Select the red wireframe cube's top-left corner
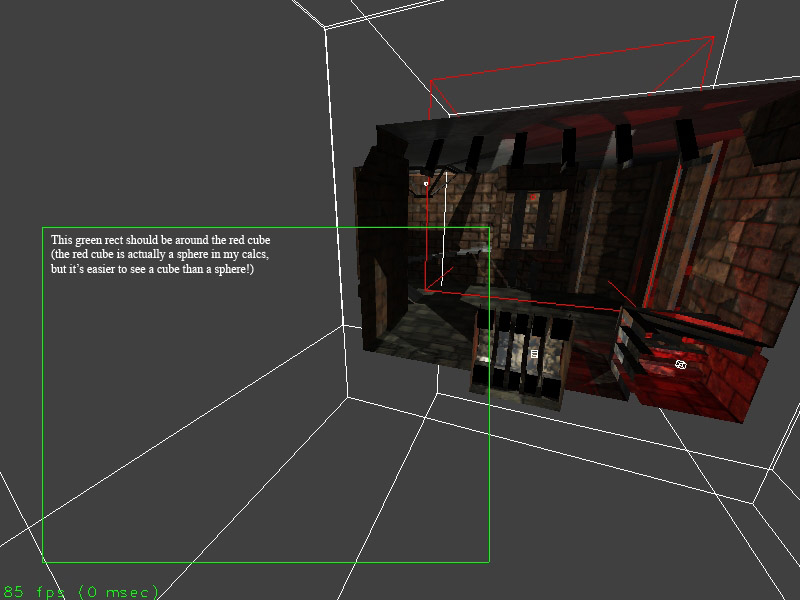Screen dimensions: 800x600 click(x=431, y=81)
